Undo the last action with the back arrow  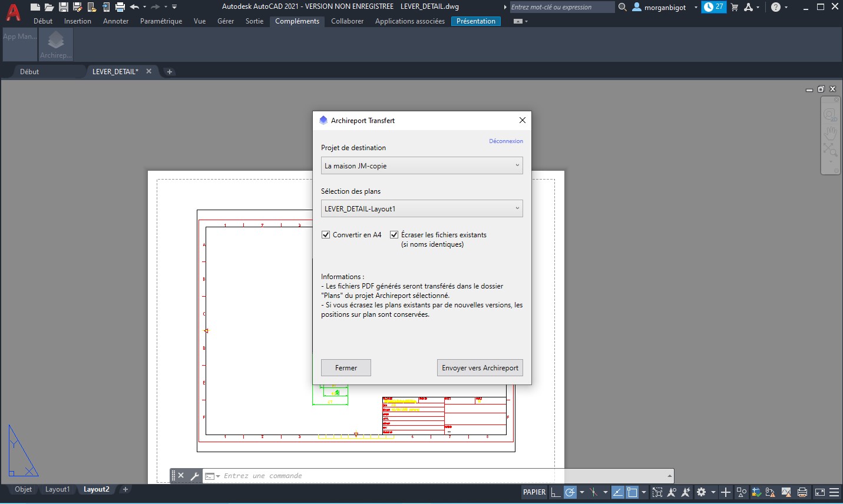[134, 7]
